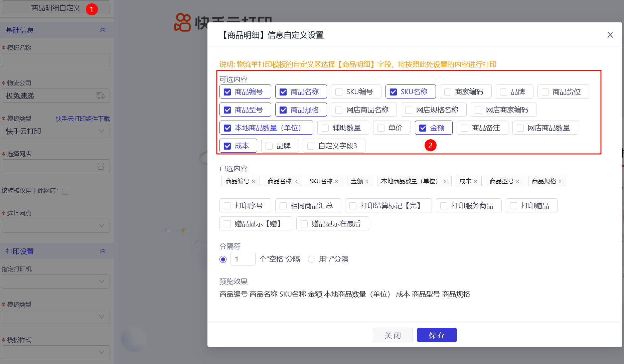
Task: Tick the 打印服务商品 checkbox
Action: tap(444, 206)
